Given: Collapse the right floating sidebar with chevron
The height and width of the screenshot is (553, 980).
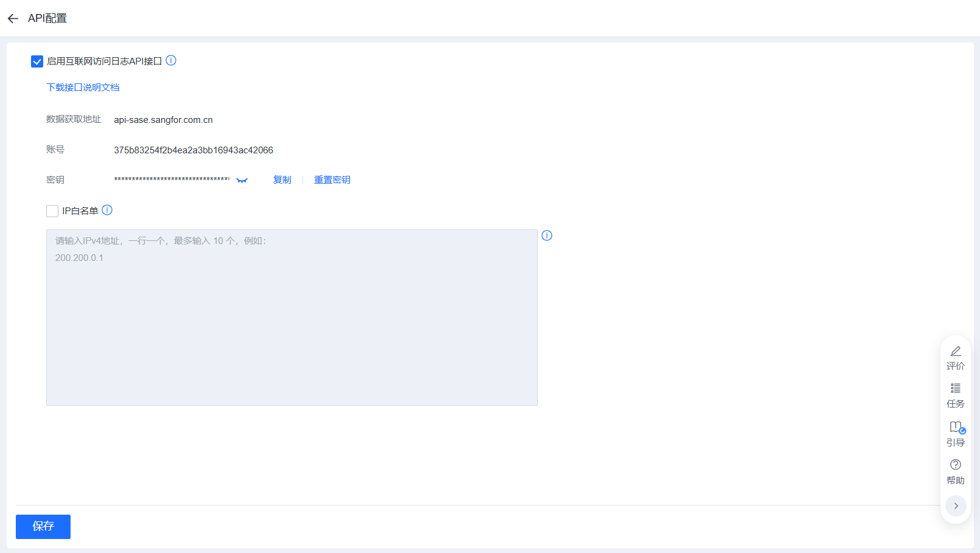Looking at the screenshot, I should (956, 506).
